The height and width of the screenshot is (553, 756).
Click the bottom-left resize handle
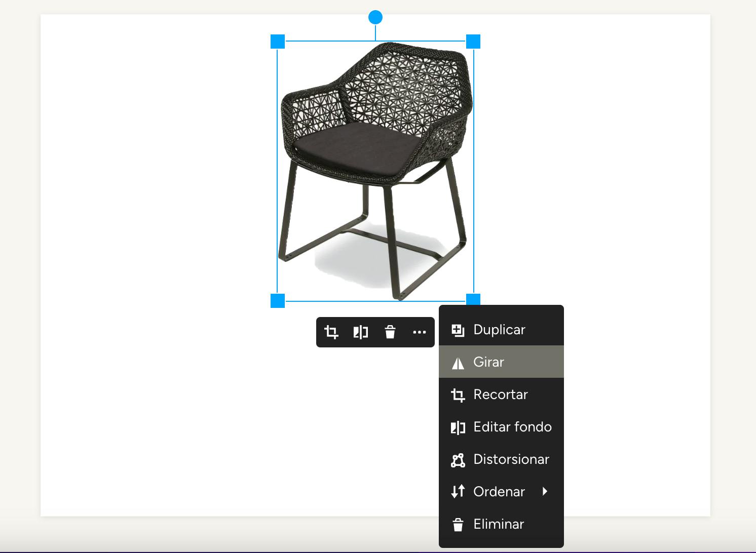coord(278,301)
